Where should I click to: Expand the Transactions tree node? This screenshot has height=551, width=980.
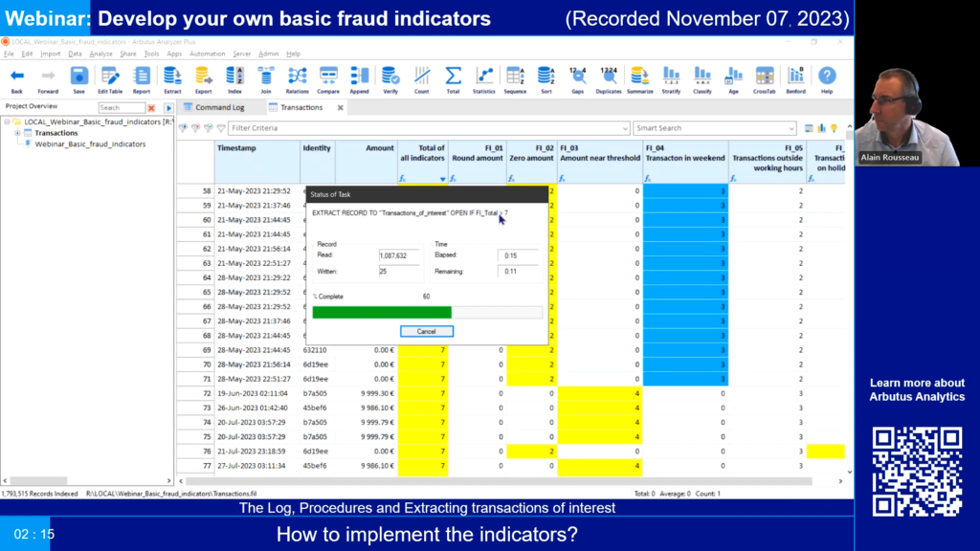(x=17, y=133)
